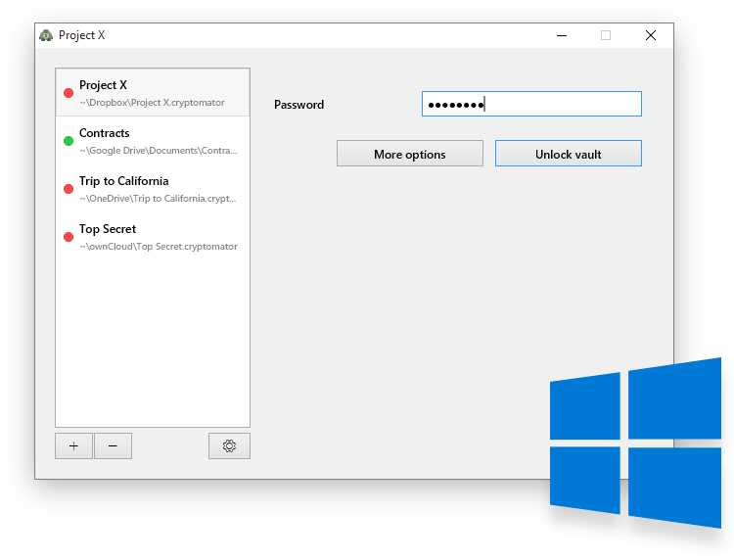Click the ~\OneDrive\Trip to California path text
This screenshot has height=560, width=734.
click(x=158, y=199)
